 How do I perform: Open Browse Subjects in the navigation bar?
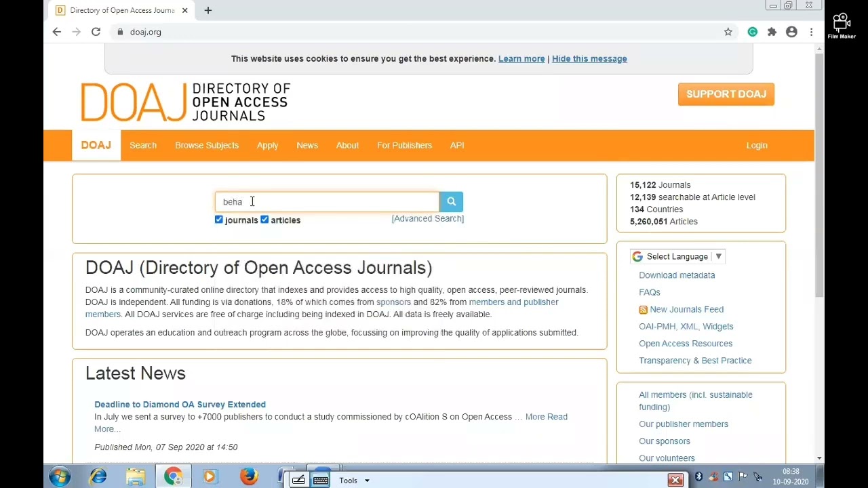click(207, 145)
